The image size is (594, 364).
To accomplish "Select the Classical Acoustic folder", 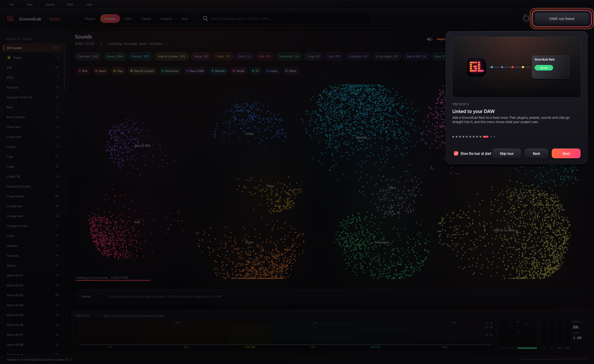I will click(x=33, y=186).
